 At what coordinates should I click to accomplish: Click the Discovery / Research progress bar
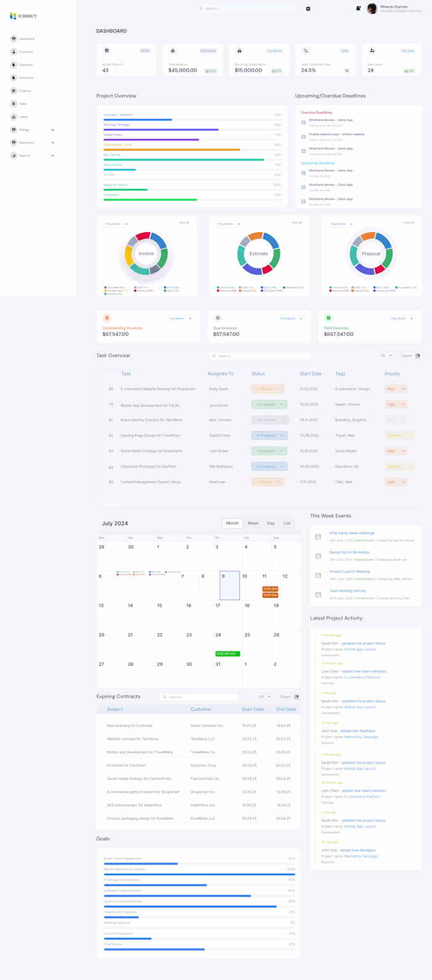coord(192,119)
